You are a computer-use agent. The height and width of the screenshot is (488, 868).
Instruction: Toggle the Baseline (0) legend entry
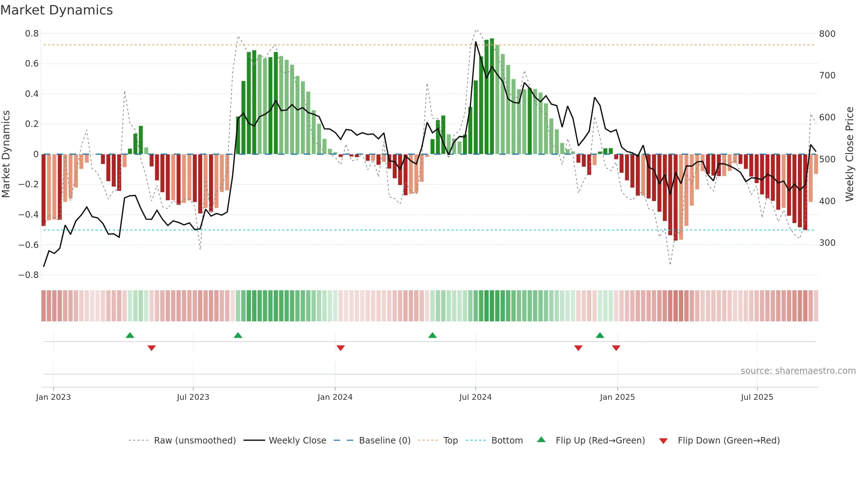pyautogui.click(x=372, y=440)
